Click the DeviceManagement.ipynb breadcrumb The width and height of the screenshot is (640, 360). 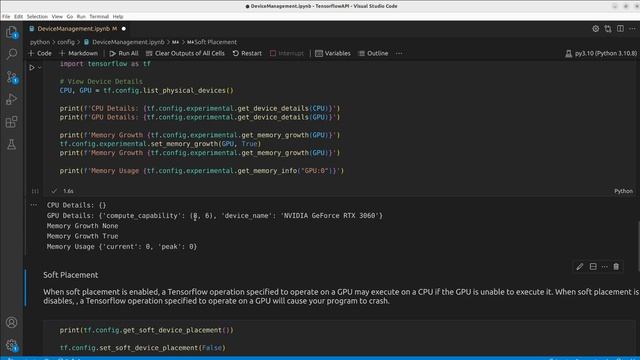pyautogui.click(x=124, y=42)
